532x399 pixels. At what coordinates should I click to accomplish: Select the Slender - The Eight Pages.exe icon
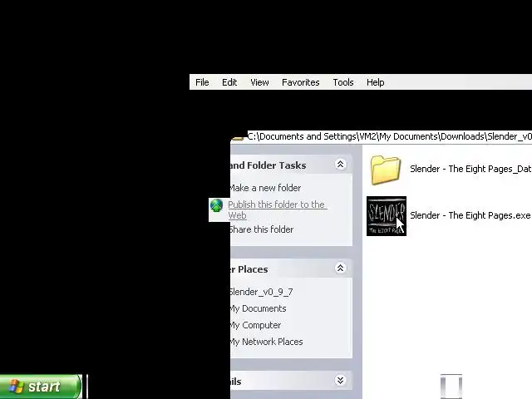point(387,216)
